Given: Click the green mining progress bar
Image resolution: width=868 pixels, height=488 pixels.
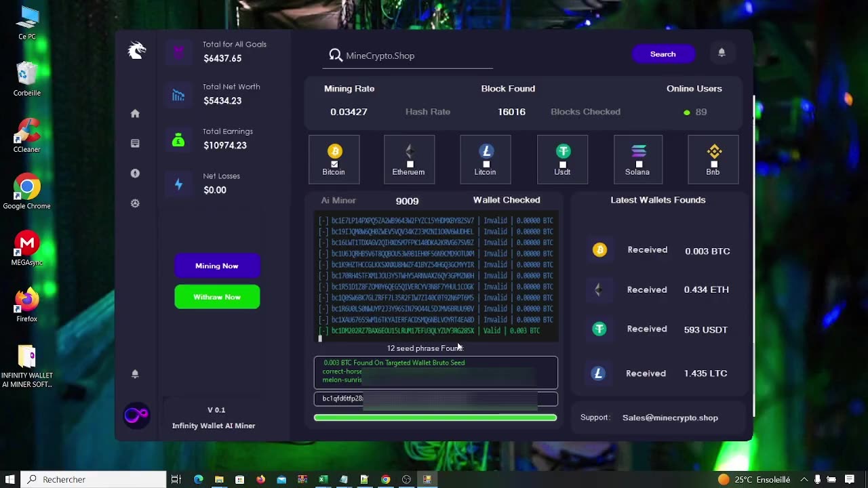Looking at the screenshot, I should coord(435,418).
